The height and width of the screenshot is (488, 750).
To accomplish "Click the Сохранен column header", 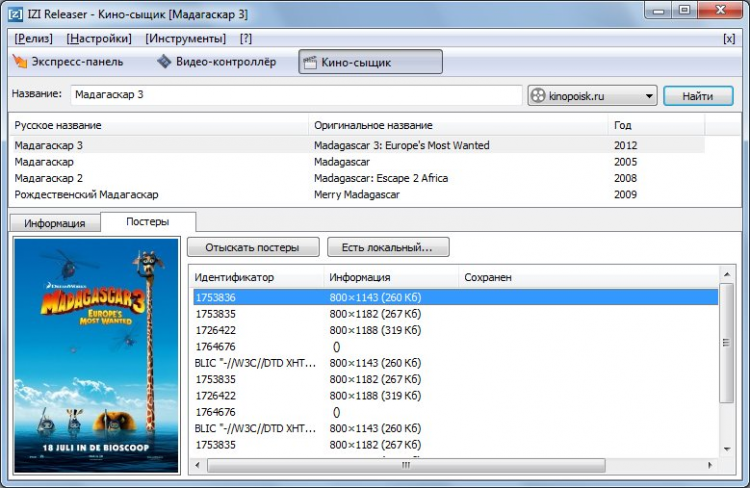I will coord(588,277).
